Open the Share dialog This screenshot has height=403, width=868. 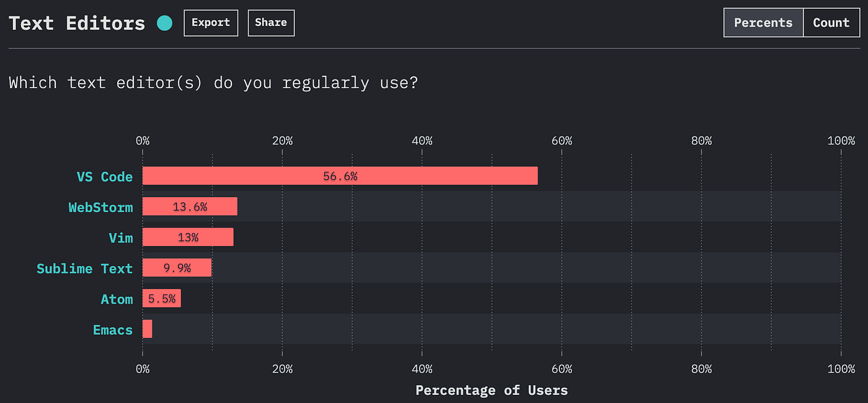point(271,22)
